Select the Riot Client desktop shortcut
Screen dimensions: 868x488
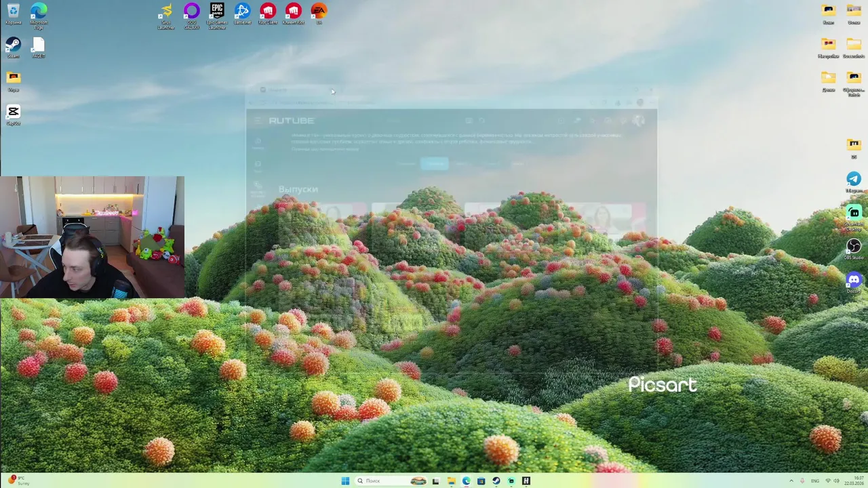pos(268,14)
